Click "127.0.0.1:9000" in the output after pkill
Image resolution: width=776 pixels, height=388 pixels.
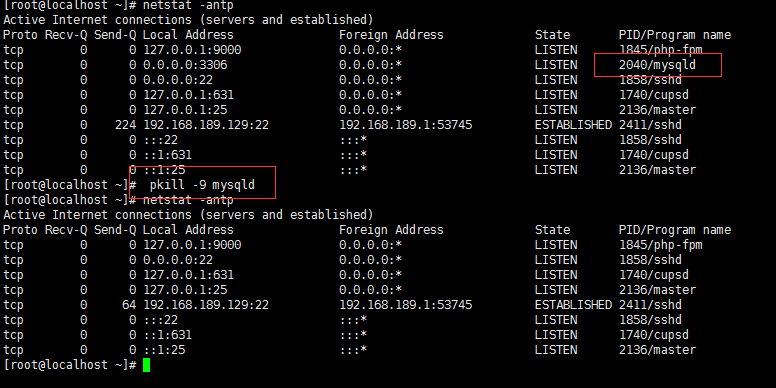tap(192, 245)
